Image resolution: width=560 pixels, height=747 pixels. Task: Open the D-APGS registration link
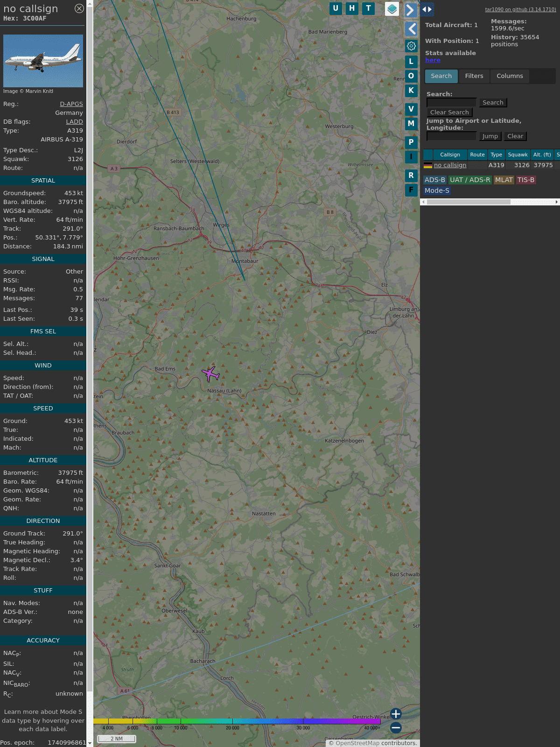(71, 104)
